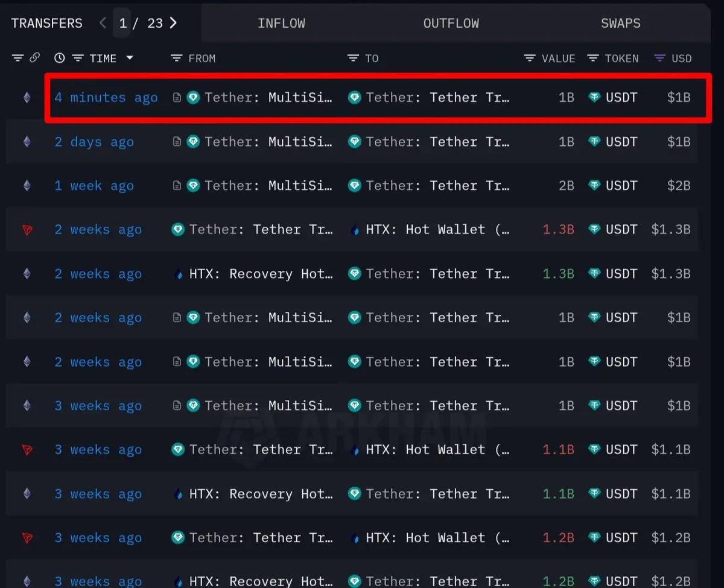Click the red 1.3B value cell
The height and width of the screenshot is (588, 724).
point(558,230)
